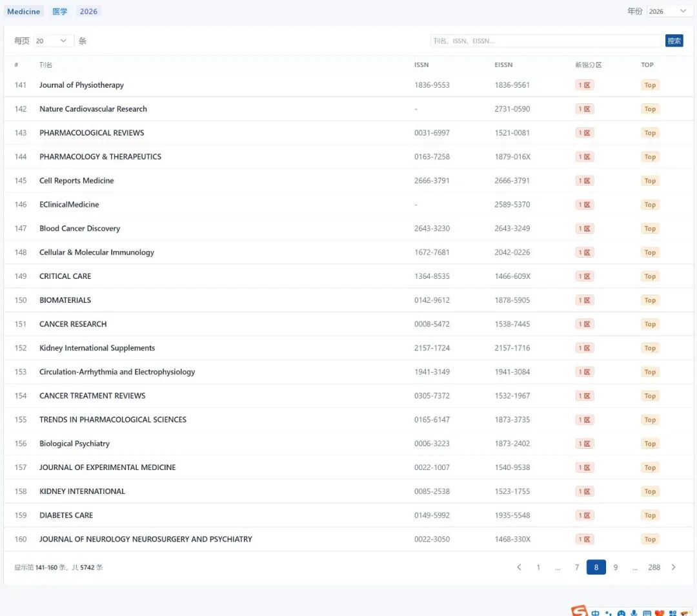Click the Sogou input method logo
The image size is (697, 616).
click(x=579, y=611)
